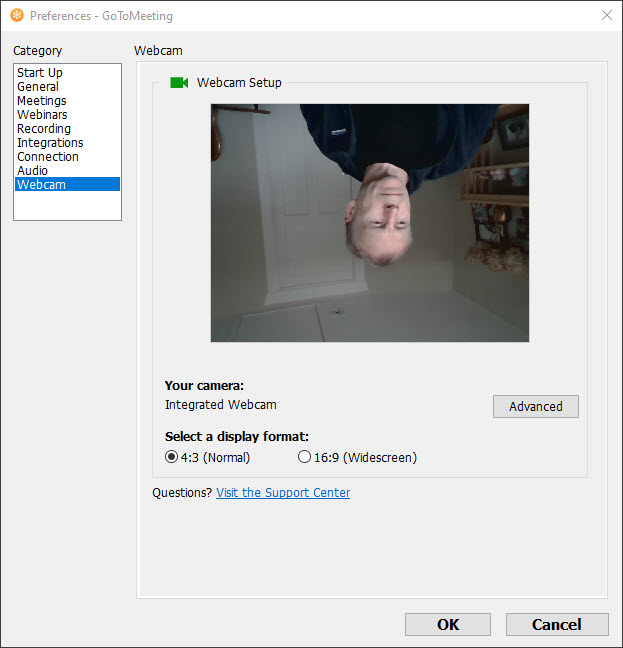Viewport: 623px width, 648px height.
Task: Select Webinars in the category list
Action: pyautogui.click(x=43, y=115)
